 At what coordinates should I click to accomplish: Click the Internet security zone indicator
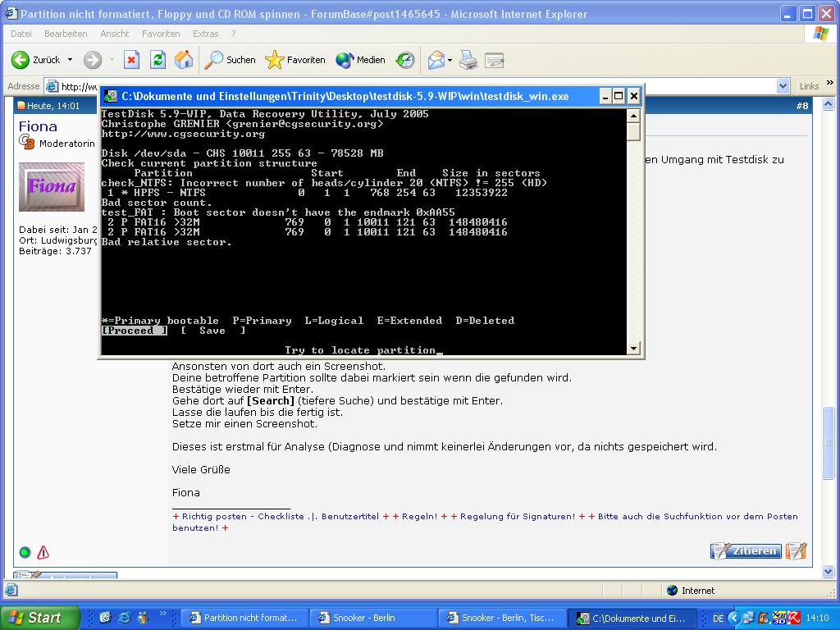[691, 591]
